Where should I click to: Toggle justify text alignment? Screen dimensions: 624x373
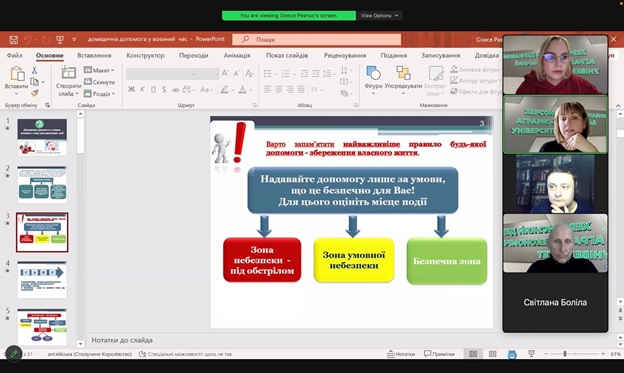301,90
